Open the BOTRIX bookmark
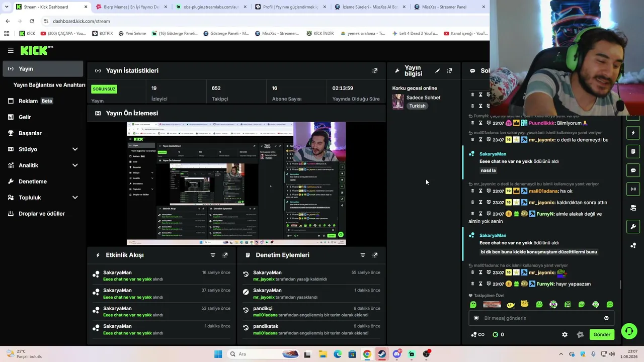This screenshot has height=362, width=644. [102, 34]
